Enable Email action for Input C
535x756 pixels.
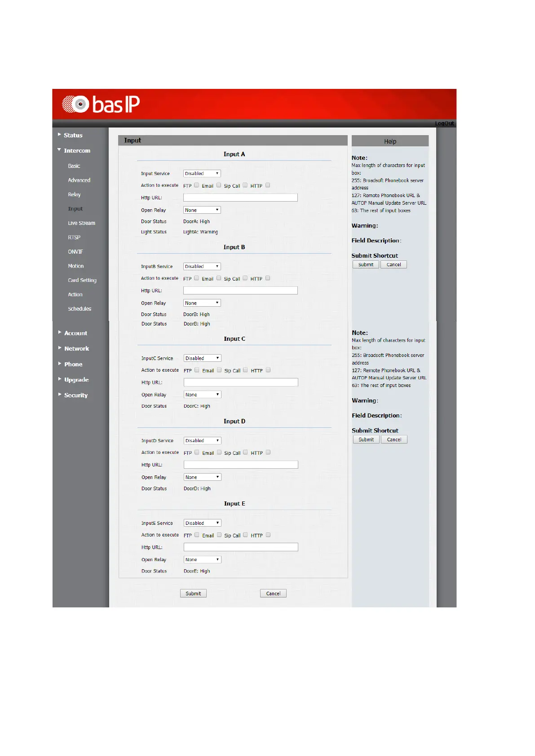(x=219, y=370)
